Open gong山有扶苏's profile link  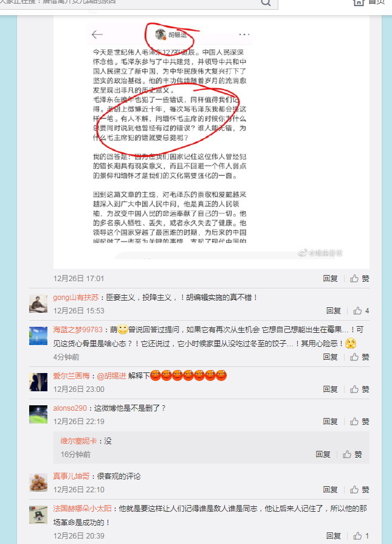tap(76, 298)
